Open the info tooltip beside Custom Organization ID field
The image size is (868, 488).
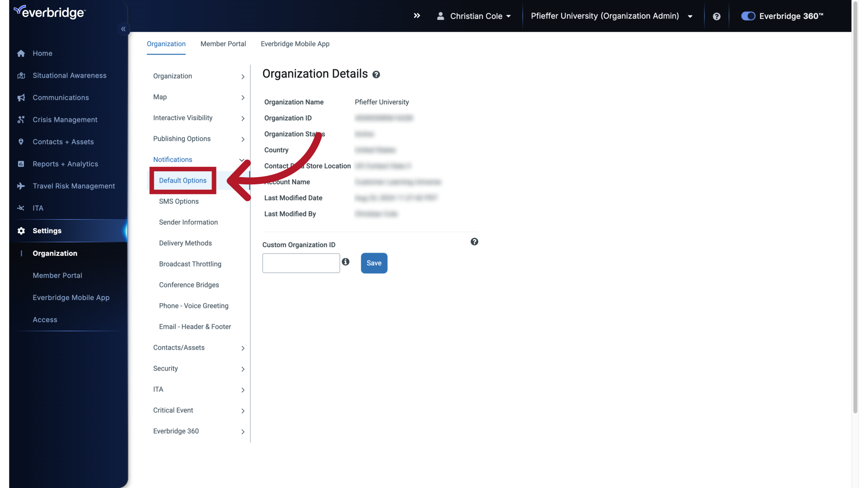(x=346, y=262)
